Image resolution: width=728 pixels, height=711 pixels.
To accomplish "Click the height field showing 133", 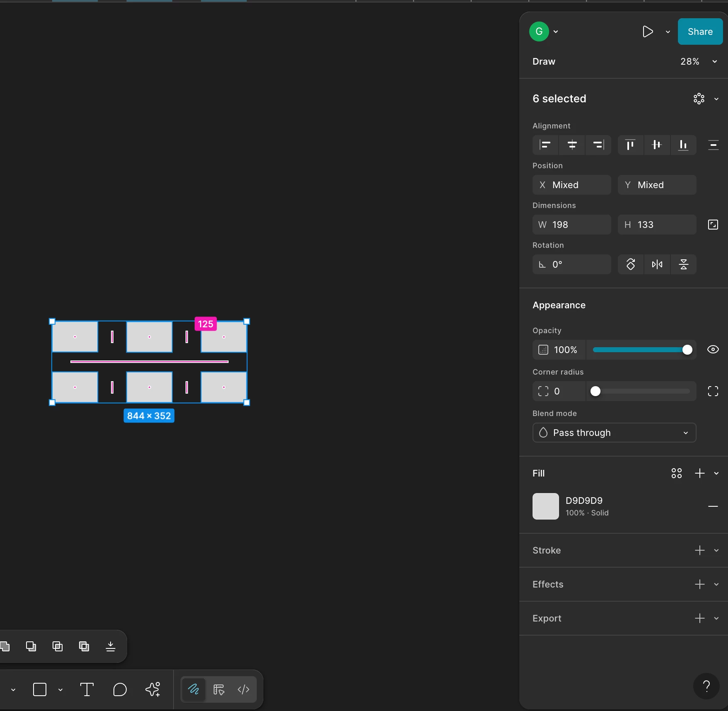I will coord(657,225).
